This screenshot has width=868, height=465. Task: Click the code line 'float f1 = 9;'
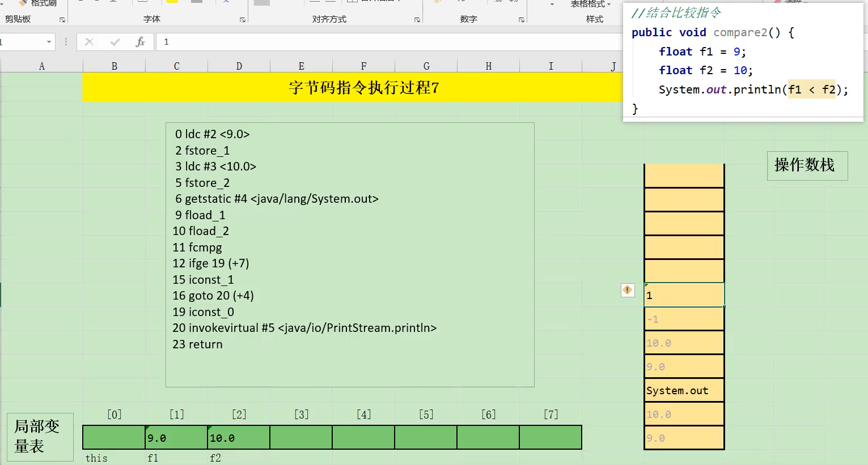coord(702,52)
